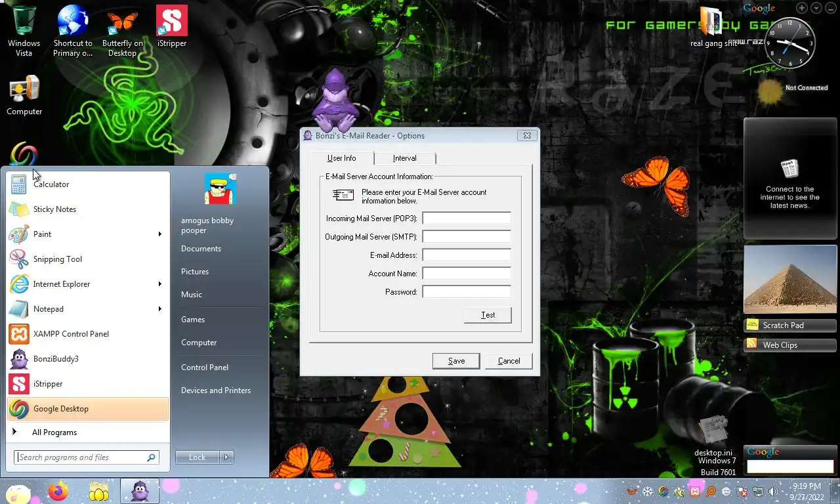Open Devices and Printers
The image size is (840, 504).
216,390
